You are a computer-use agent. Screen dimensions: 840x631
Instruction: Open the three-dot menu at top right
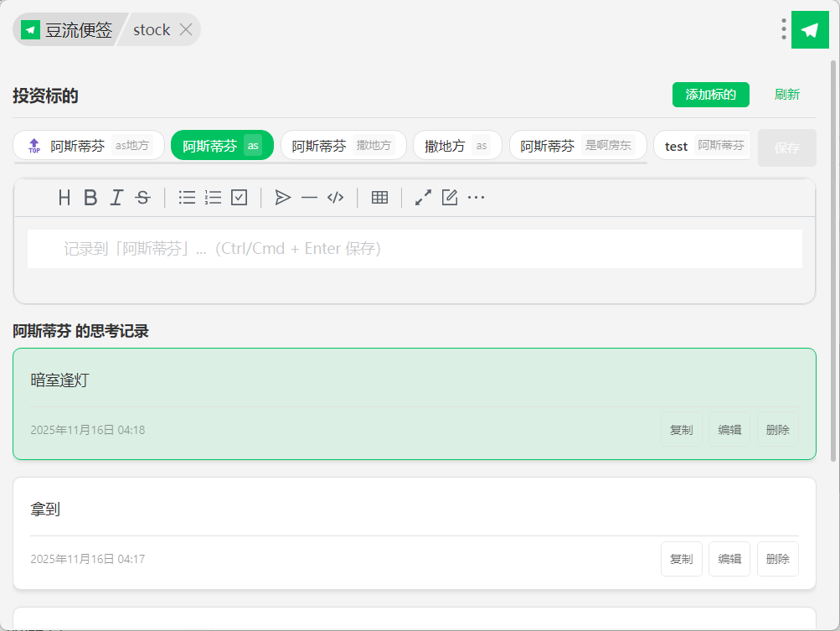pyautogui.click(x=783, y=29)
